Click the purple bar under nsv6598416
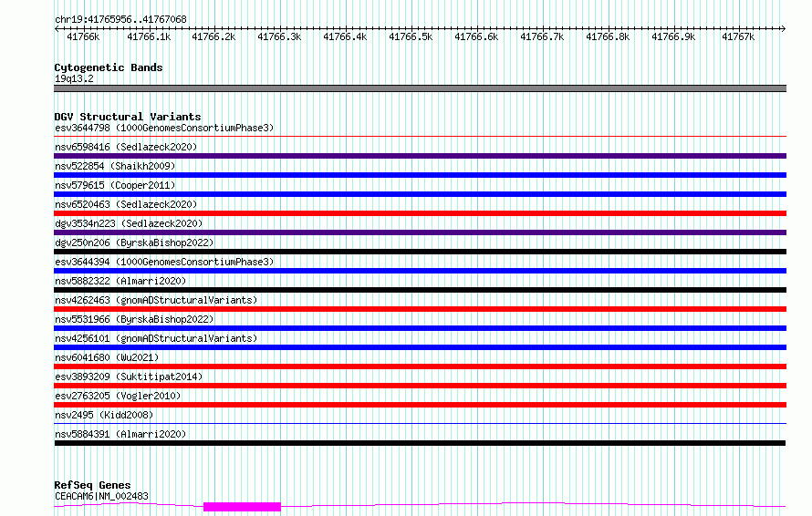 (420, 156)
